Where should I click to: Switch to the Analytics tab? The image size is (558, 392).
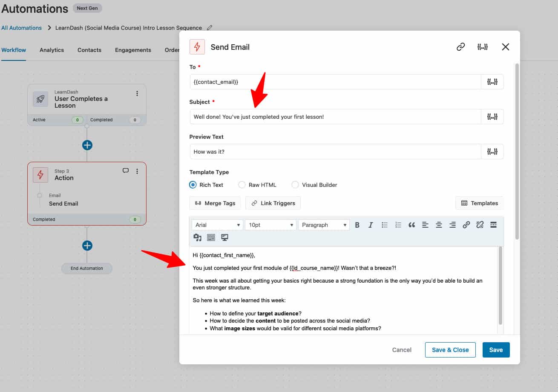[x=52, y=50]
